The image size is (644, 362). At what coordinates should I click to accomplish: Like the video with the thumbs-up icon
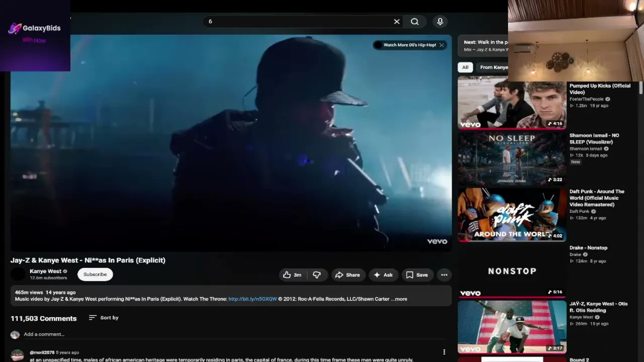click(292, 275)
